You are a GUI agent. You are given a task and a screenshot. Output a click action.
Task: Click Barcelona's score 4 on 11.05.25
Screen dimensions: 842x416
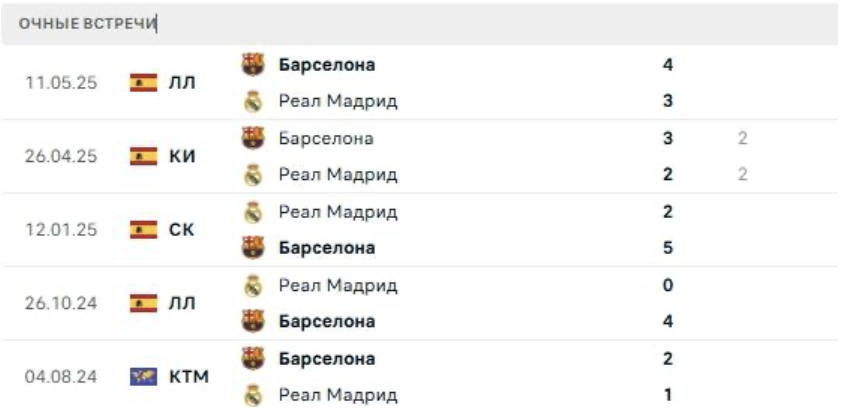click(668, 65)
